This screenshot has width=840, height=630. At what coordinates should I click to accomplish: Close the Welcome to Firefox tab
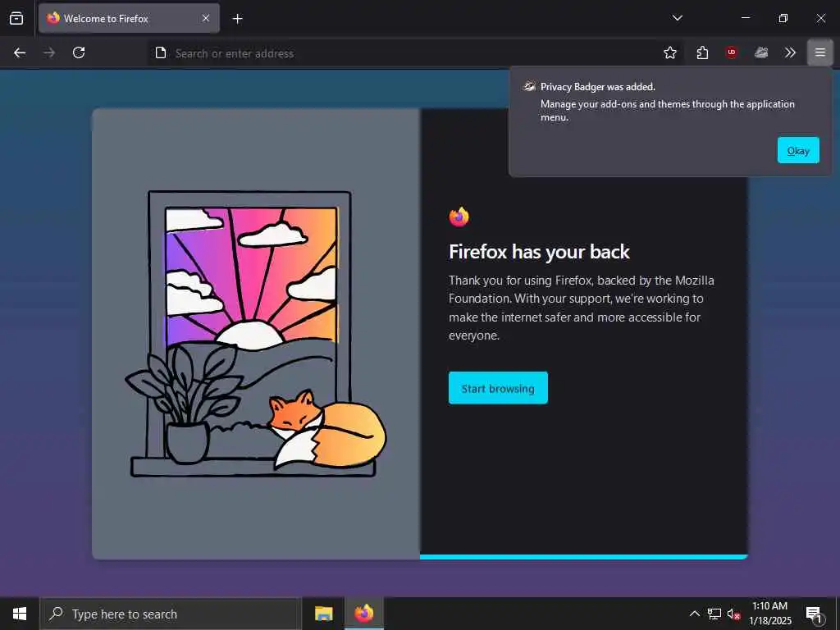coord(206,18)
